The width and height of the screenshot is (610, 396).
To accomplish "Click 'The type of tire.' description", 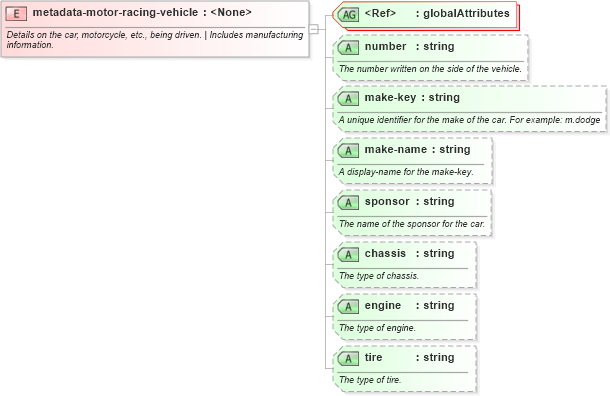I will [x=370, y=380].
